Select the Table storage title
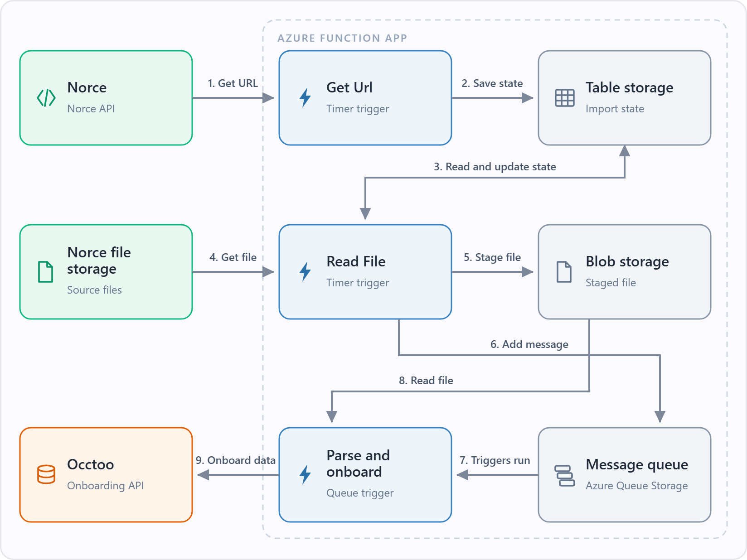Viewport: 747px width, 560px height. (x=629, y=87)
